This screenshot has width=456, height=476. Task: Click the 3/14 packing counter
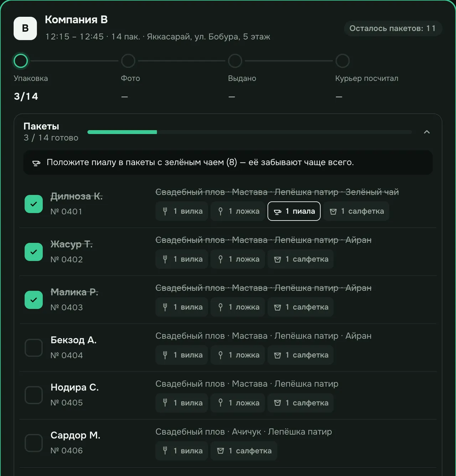pyautogui.click(x=26, y=97)
